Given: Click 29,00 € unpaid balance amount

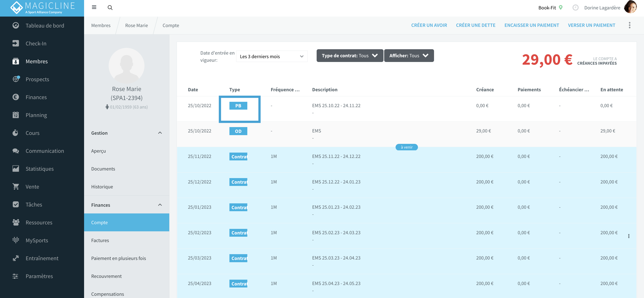Looking at the screenshot, I should [547, 60].
